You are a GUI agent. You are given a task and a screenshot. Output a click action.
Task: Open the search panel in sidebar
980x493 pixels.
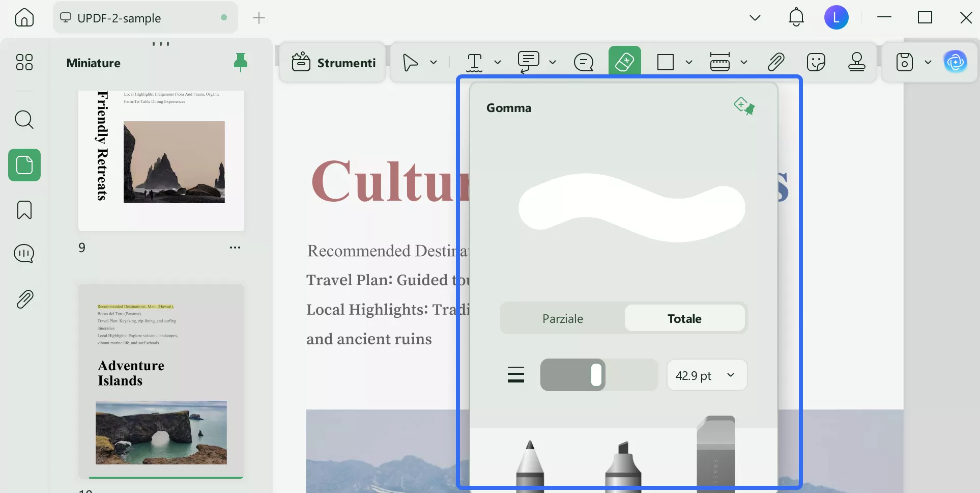[24, 120]
